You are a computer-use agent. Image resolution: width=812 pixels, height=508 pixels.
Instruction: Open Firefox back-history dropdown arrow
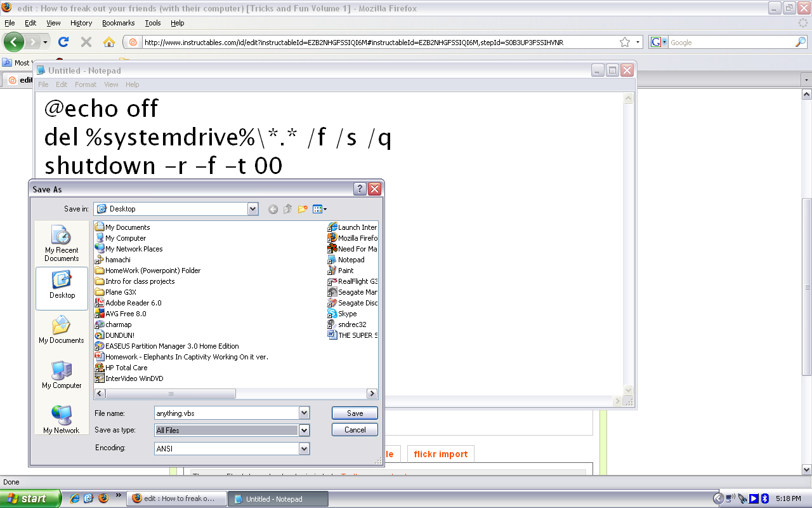click(x=45, y=42)
